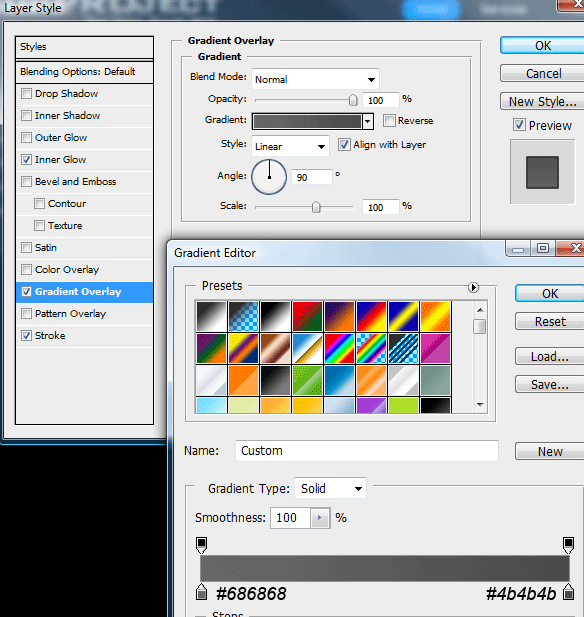The width and height of the screenshot is (584, 617).
Task: Disable the Inner Glow checkbox
Action: click(26, 160)
